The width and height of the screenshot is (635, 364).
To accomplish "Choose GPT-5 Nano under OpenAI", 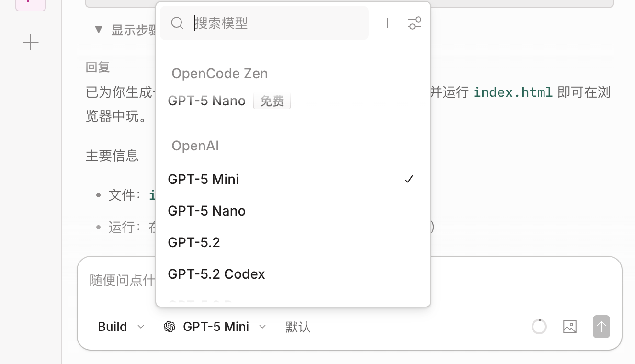I will tap(207, 211).
